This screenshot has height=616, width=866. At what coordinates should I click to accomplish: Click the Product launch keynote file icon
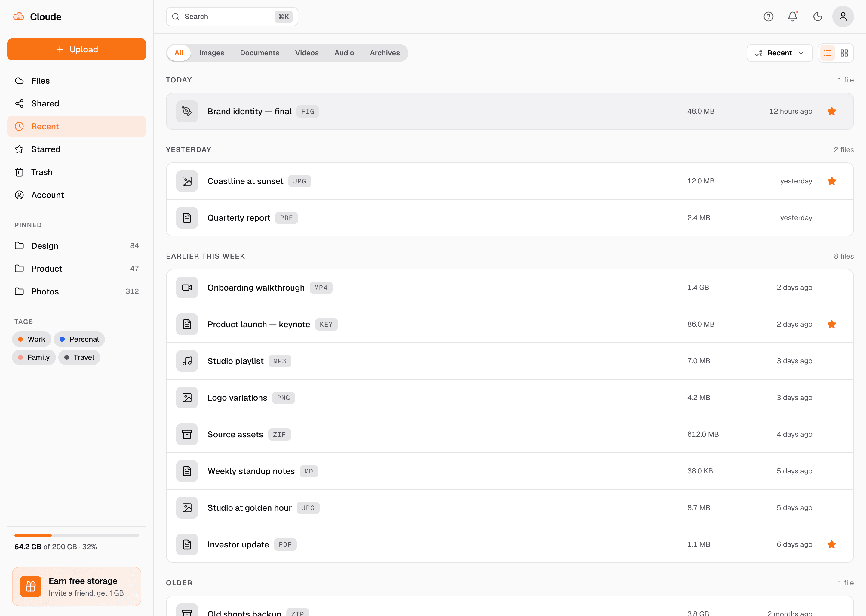pyautogui.click(x=187, y=324)
